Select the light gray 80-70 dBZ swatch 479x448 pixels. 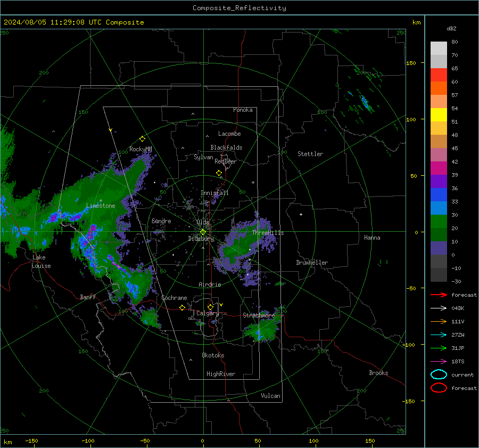[439, 48]
